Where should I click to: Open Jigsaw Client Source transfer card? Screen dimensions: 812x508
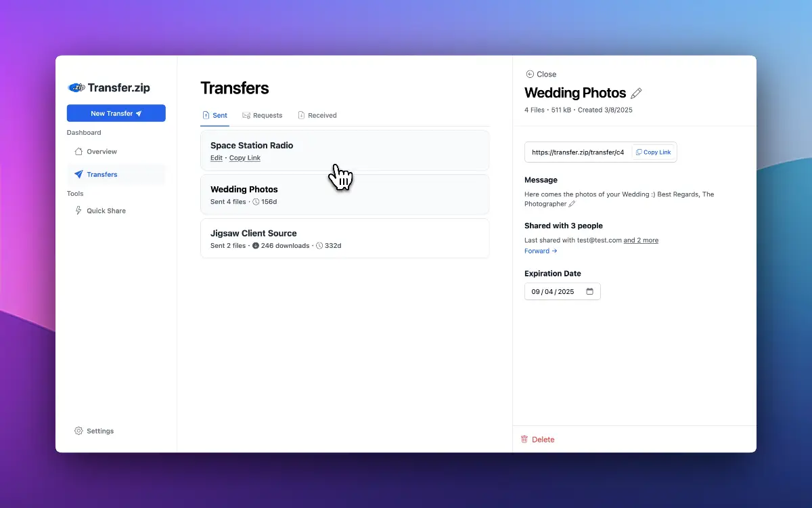[x=344, y=238]
